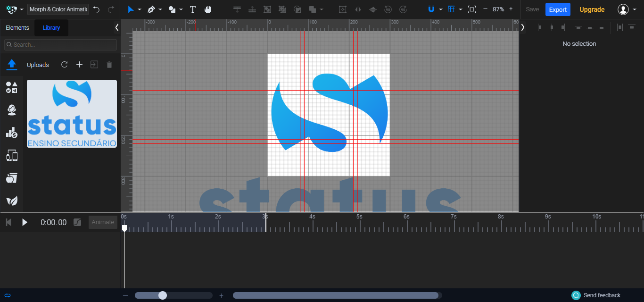This screenshot has height=302, width=644.
Task: Click the Zoom to fit icon
Action: [x=472, y=9]
